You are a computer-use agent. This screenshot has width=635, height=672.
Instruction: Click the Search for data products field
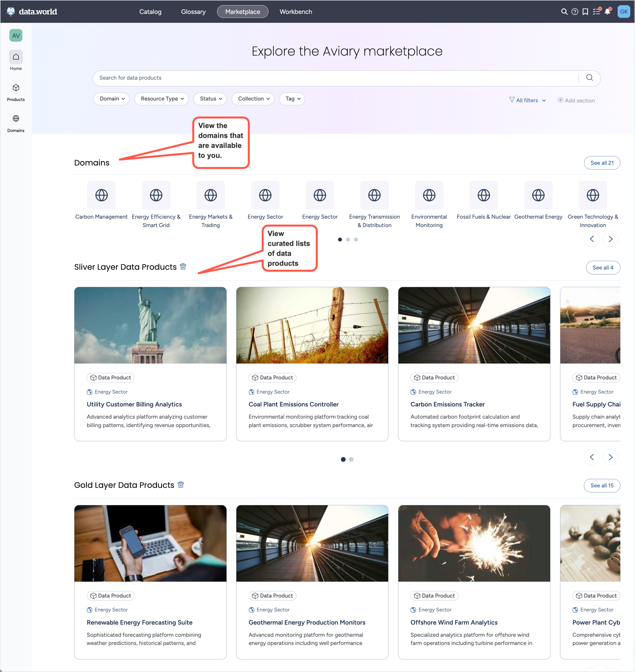(x=335, y=78)
